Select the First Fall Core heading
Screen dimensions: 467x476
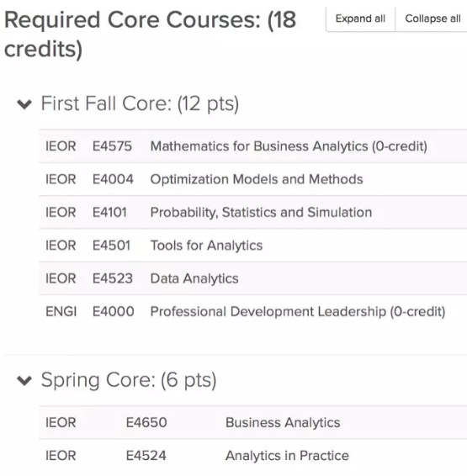coord(140,104)
